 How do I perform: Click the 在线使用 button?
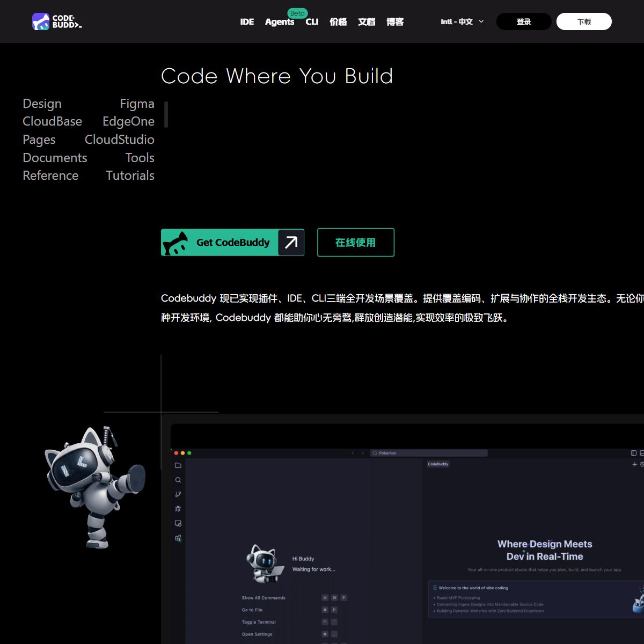pos(356,243)
